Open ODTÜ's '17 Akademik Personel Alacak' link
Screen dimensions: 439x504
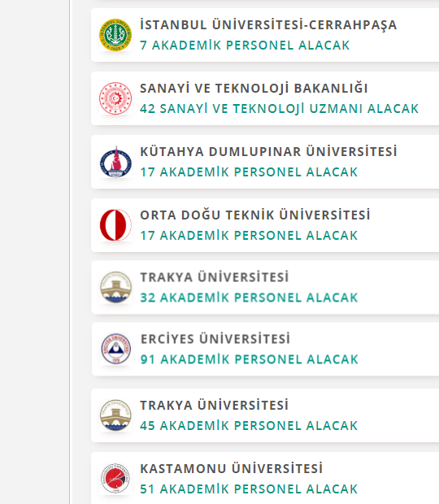click(x=249, y=235)
